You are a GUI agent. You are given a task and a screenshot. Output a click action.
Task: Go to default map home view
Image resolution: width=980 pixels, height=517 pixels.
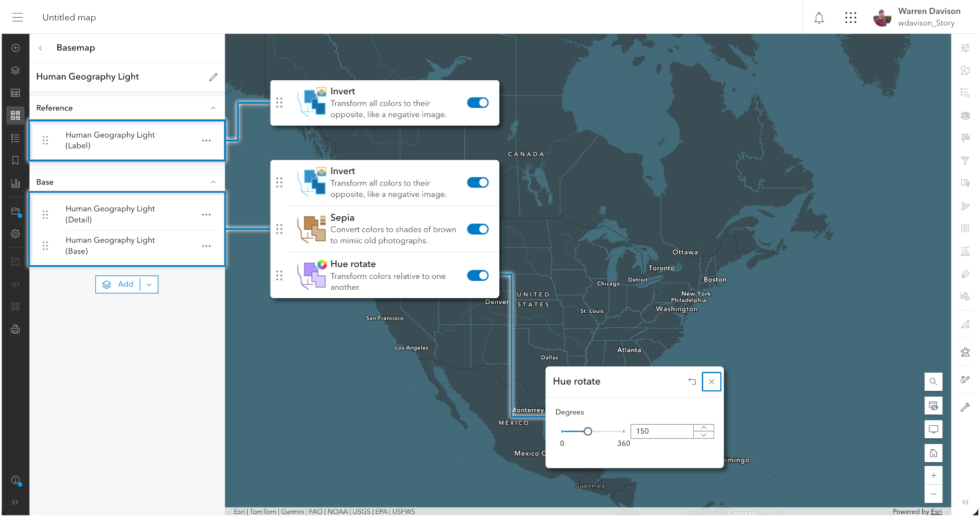coord(934,453)
